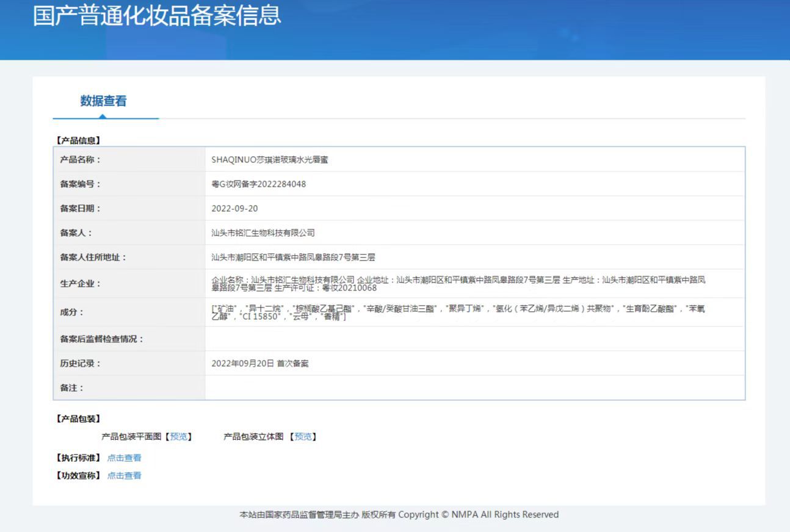
Task: Click the 产品包装平面图 label
Action: pyautogui.click(x=131, y=437)
